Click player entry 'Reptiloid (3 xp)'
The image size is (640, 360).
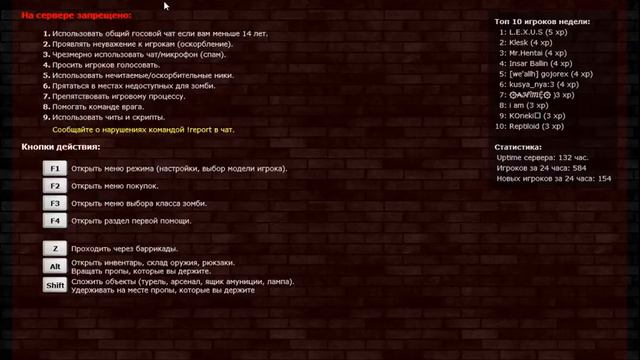529,127
